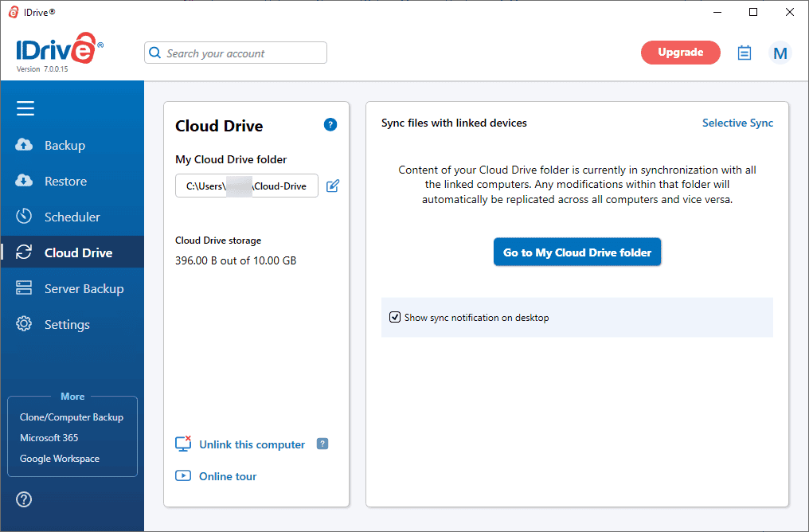
Task: Click the search magnifier icon
Action: [154, 53]
